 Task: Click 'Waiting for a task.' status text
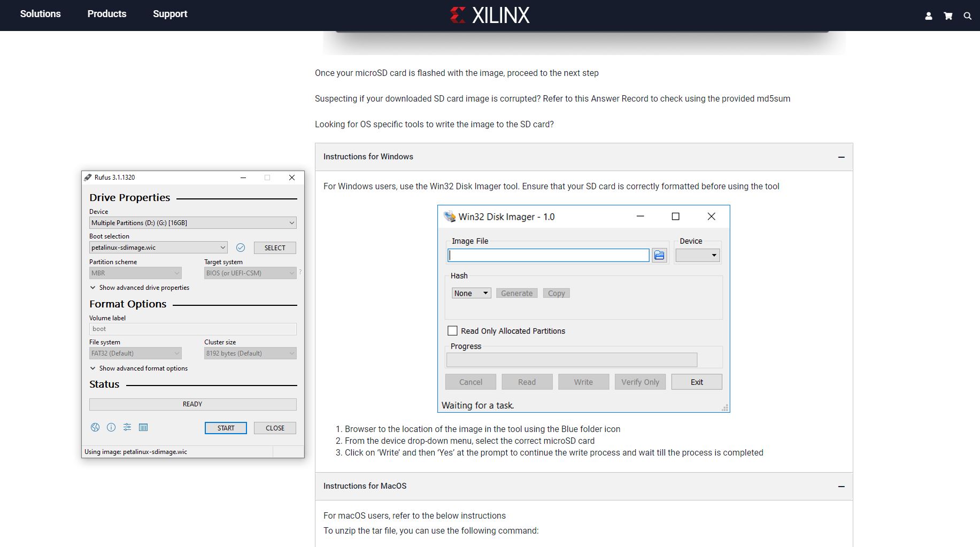click(477, 405)
